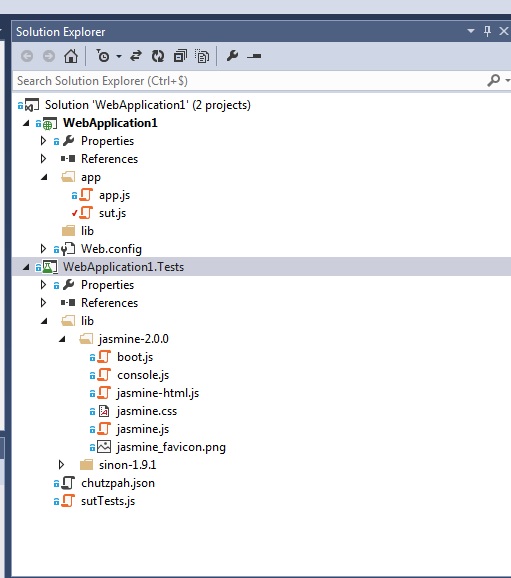Expand the sinon-1.9.1 folder
The height and width of the screenshot is (578, 511).
coord(61,465)
